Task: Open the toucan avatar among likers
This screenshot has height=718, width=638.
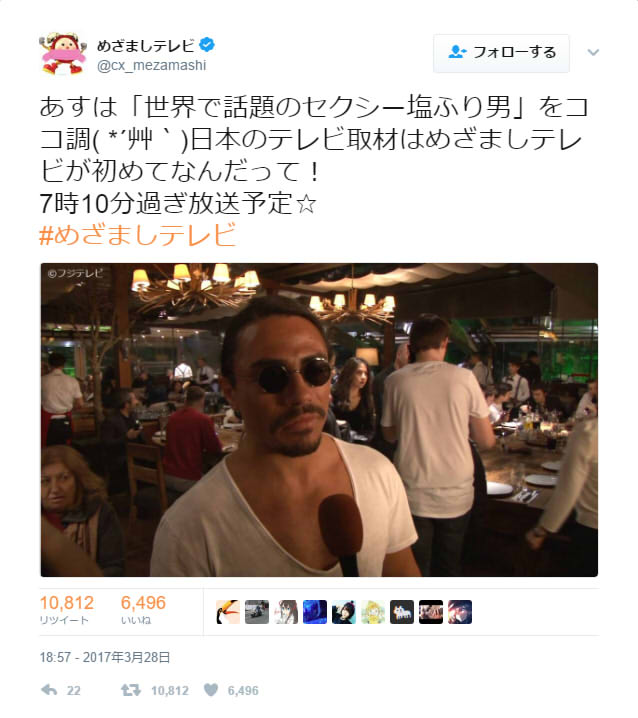Action: [x=228, y=612]
